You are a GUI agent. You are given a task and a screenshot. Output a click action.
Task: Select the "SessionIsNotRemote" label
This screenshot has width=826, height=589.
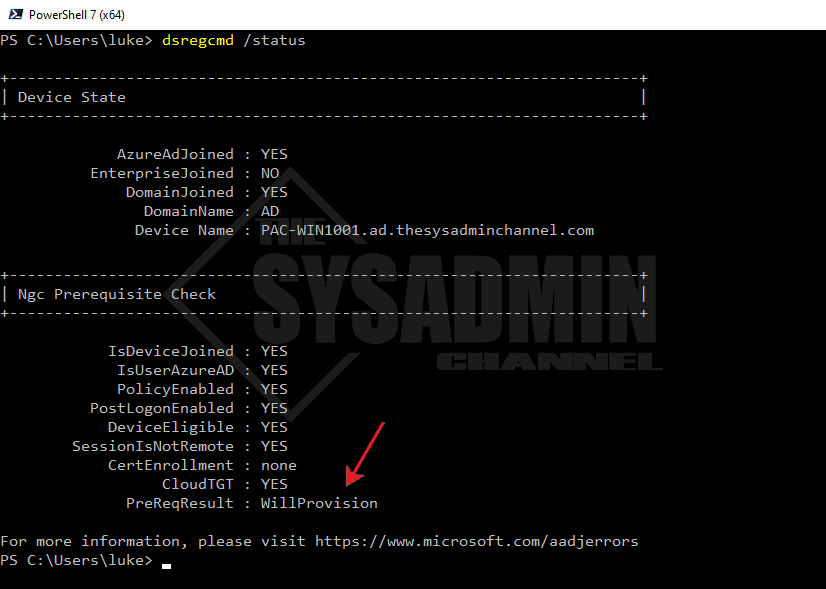[x=153, y=446]
